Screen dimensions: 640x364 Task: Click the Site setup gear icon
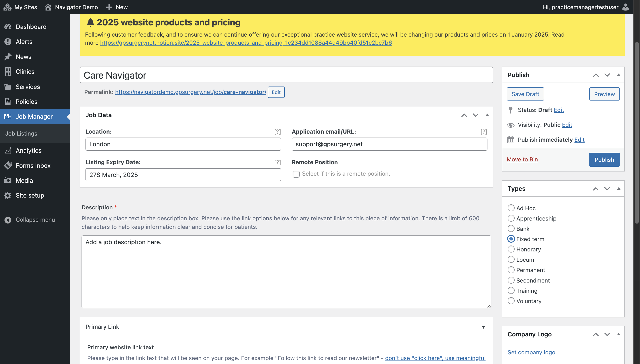click(8, 195)
